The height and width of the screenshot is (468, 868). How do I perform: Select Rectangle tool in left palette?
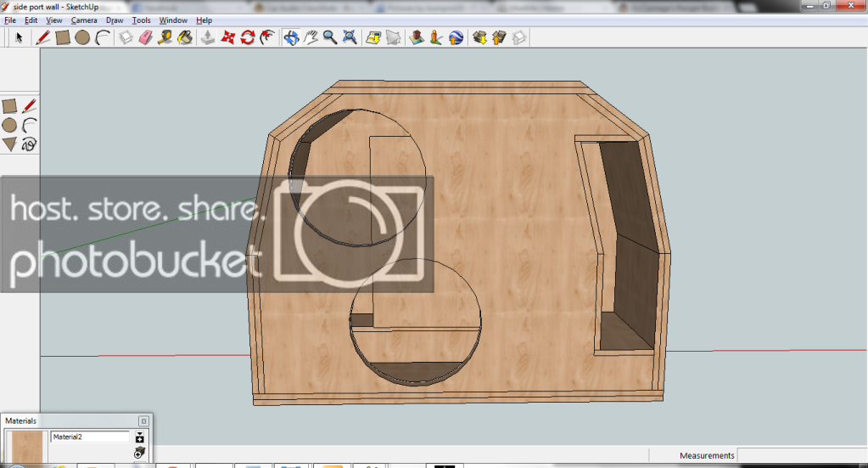click(9, 106)
